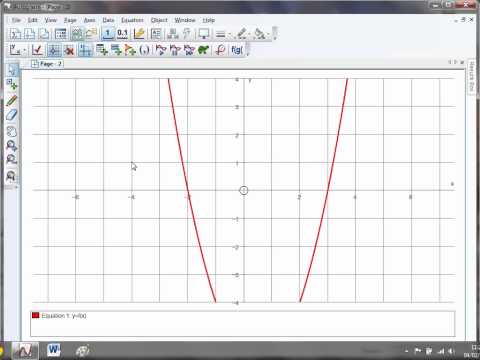This screenshot has width=480, height=360.
Task: Click the table-style toolbar icon beside the highlighted green grid icon
Action: coord(61,34)
